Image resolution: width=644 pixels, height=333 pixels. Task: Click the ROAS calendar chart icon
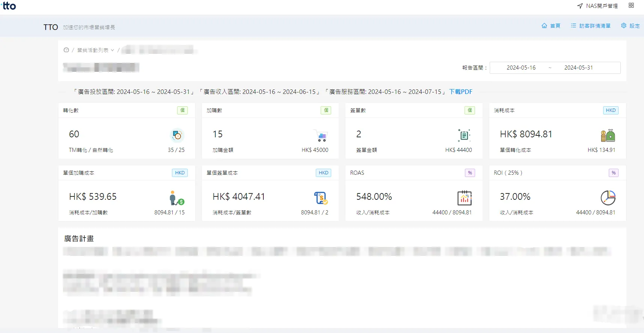coord(464,198)
